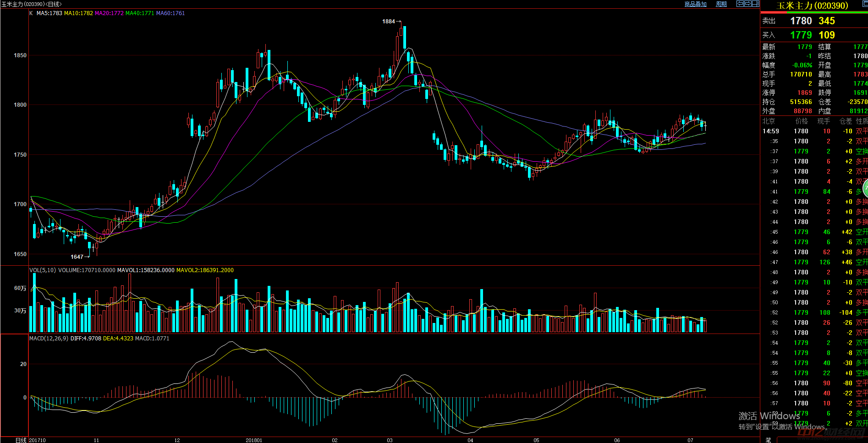Click the 卖出 sell price 1780
This screenshot has width=868, height=443.
tap(801, 21)
